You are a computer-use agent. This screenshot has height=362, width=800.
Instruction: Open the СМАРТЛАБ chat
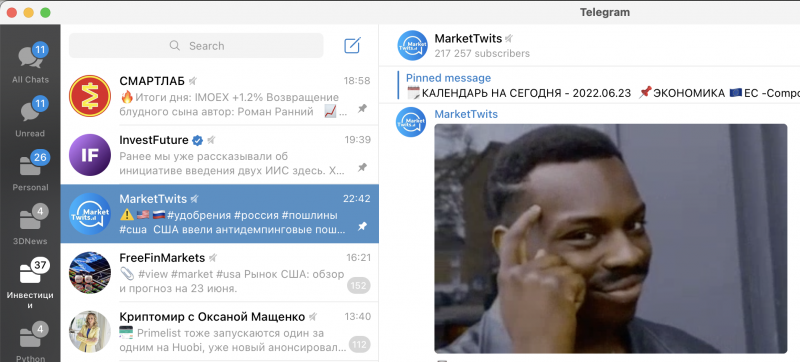219,96
